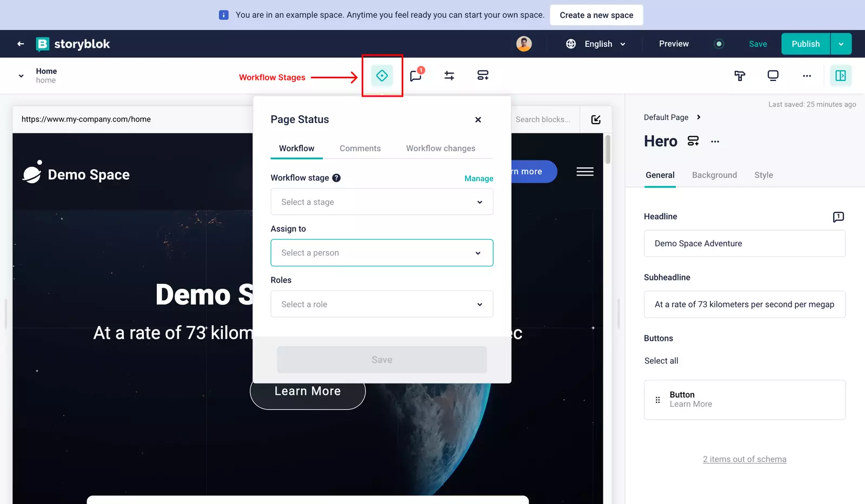Screen dimensions: 865x504
Task: Switch to the device preview icon
Action: pyautogui.click(x=773, y=76)
